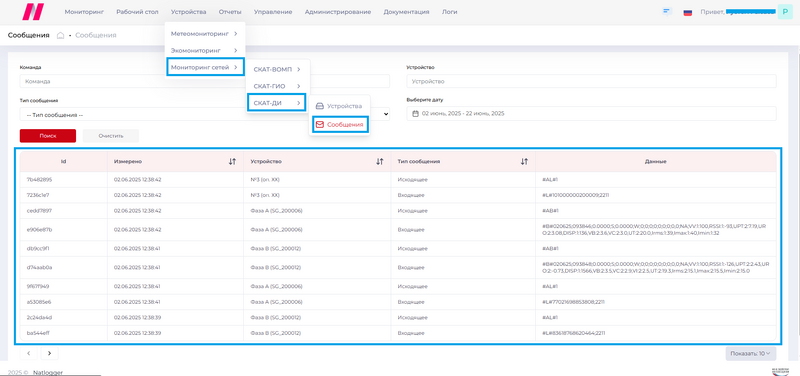Click the Natlogger logo icon
This screenshot has height=376, width=800.
coord(34,12)
